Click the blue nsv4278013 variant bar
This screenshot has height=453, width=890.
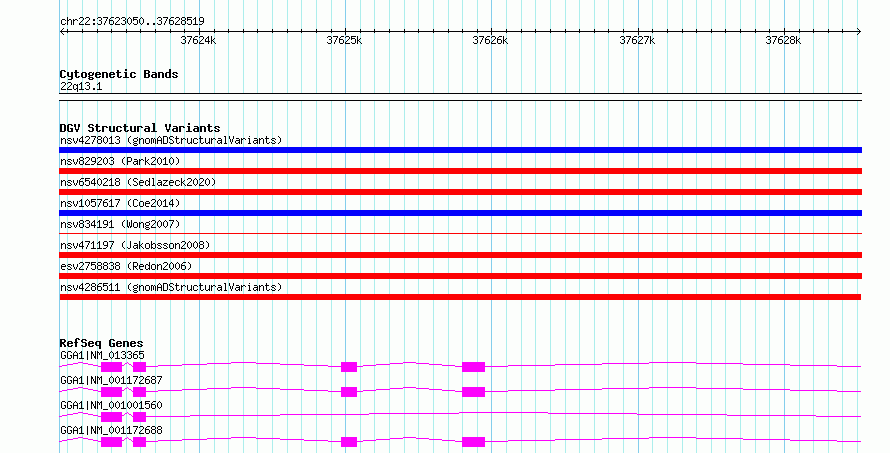[x=460, y=150]
